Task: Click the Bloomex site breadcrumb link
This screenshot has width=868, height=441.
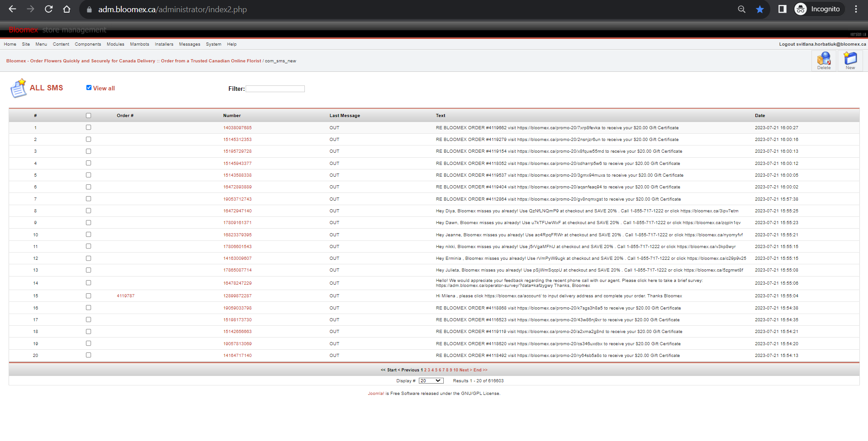Action: pos(134,61)
